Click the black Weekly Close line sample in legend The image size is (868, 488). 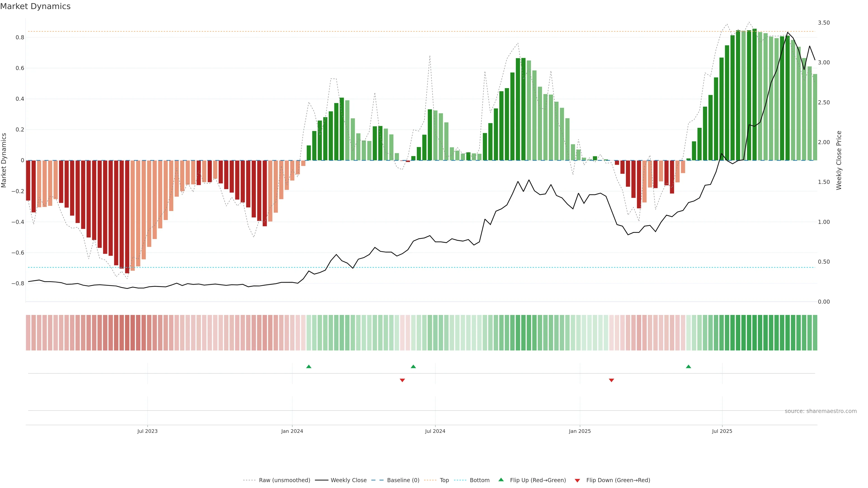pos(321,480)
